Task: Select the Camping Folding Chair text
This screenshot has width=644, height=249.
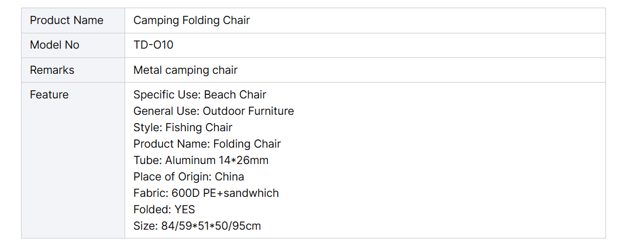Action: (x=191, y=21)
